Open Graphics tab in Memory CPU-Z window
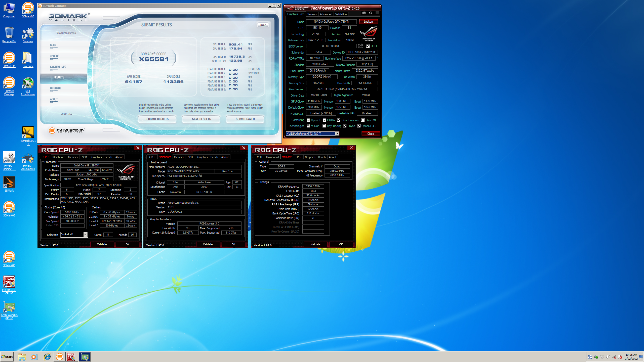 point(310,157)
